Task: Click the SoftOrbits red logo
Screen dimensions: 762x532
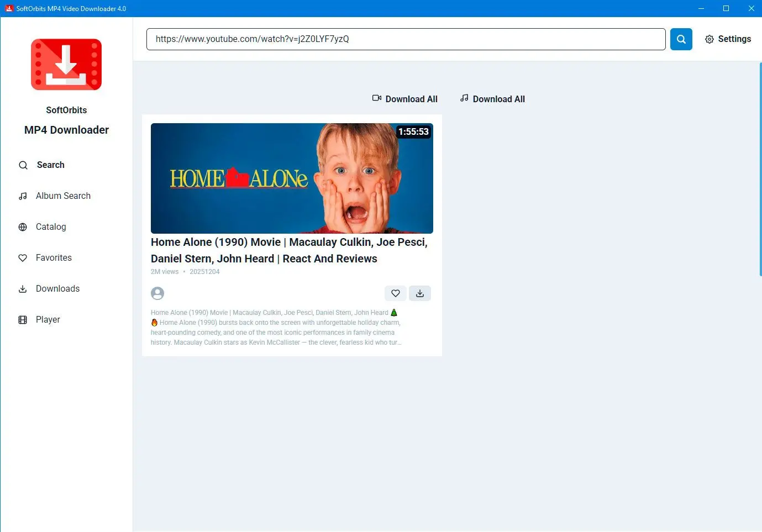Action: coord(66,64)
